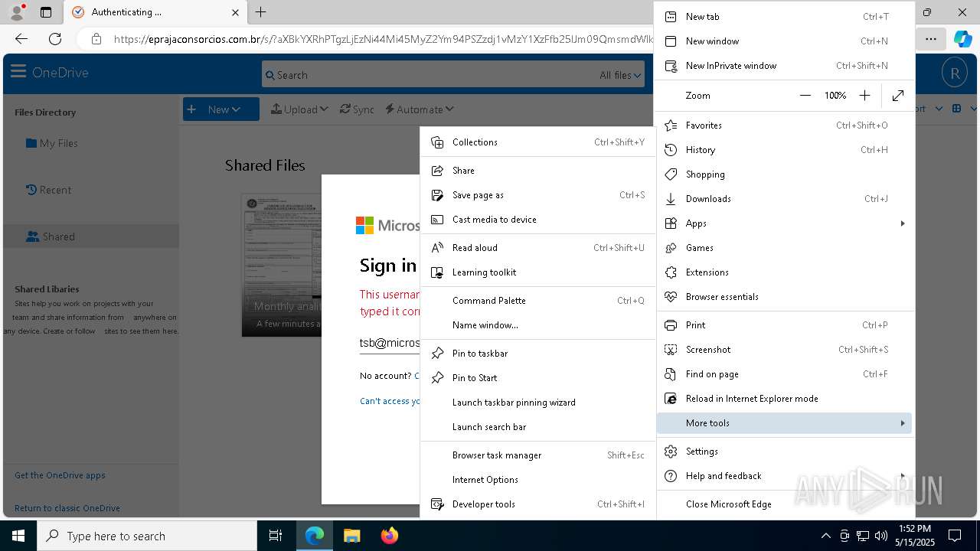Refresh the page with the reload icon
Screen dimensions: 980x551
[55, 39]
